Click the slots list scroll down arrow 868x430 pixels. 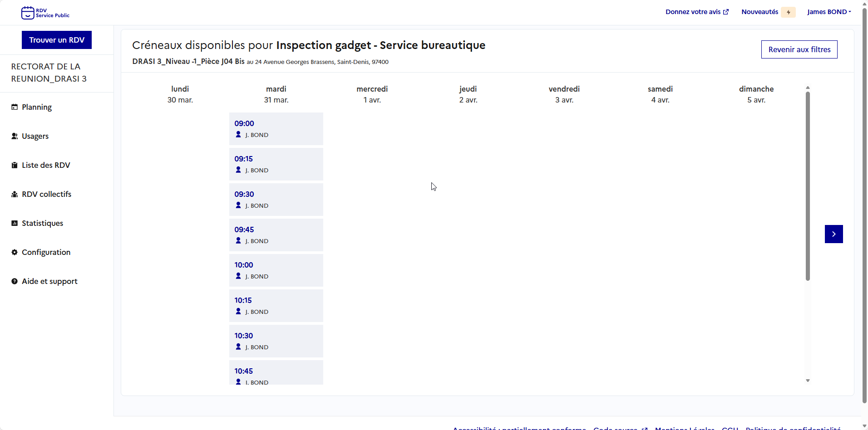(x=808, y=381)
